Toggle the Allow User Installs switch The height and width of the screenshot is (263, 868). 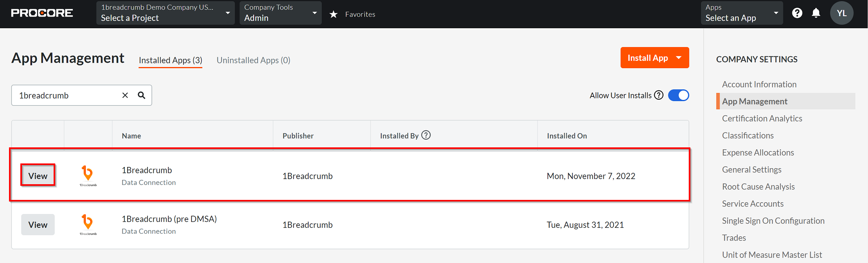pyautogui.click(x=679, y=95)
